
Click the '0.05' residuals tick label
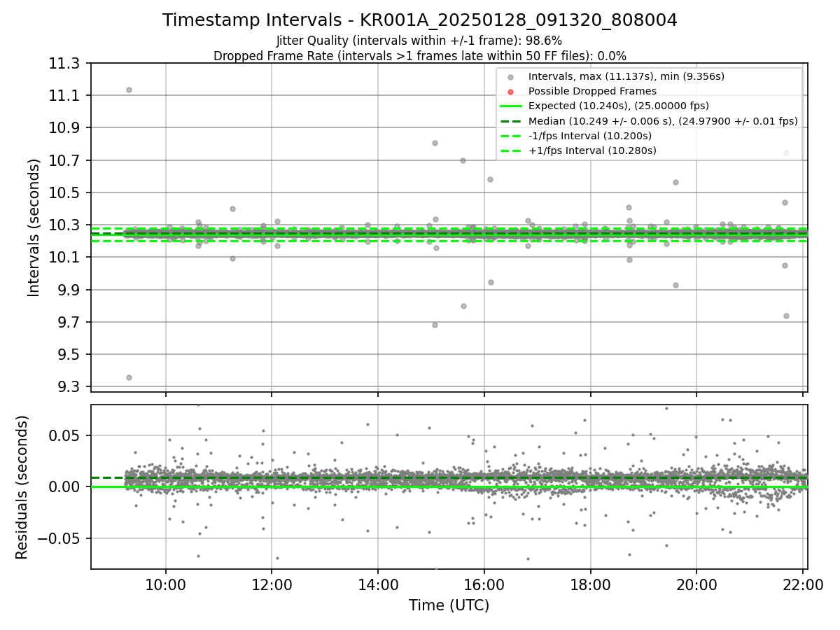click(65, 435)
